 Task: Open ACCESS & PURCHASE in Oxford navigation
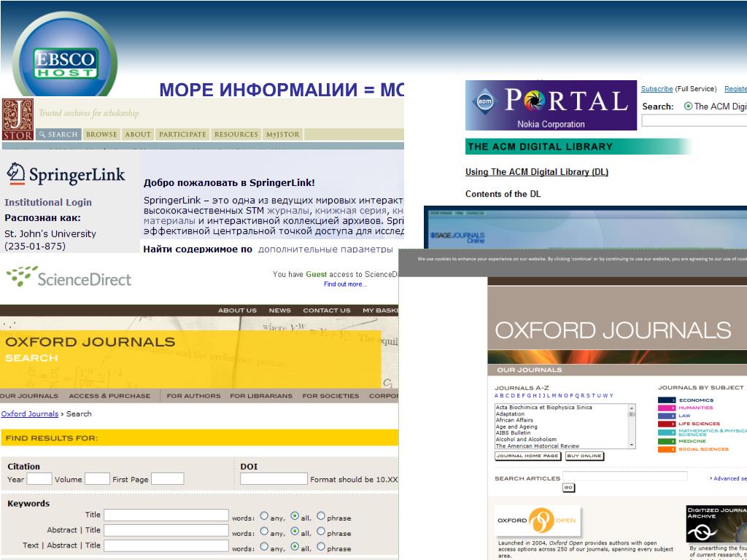(109, 396)
